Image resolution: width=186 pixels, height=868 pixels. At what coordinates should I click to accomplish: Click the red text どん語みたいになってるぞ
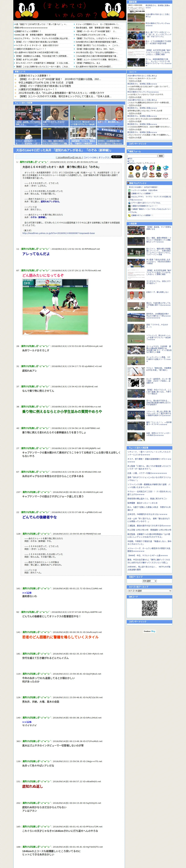click(x=43, y=275)
